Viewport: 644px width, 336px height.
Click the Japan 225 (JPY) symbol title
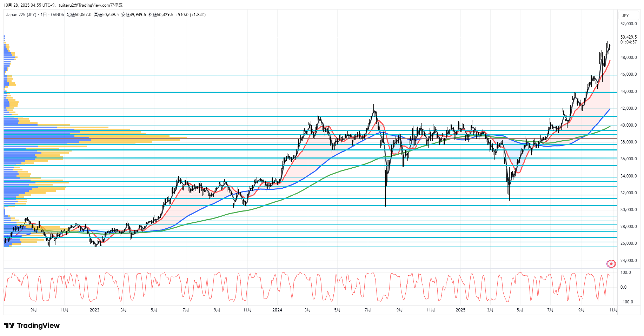point(21,15)
